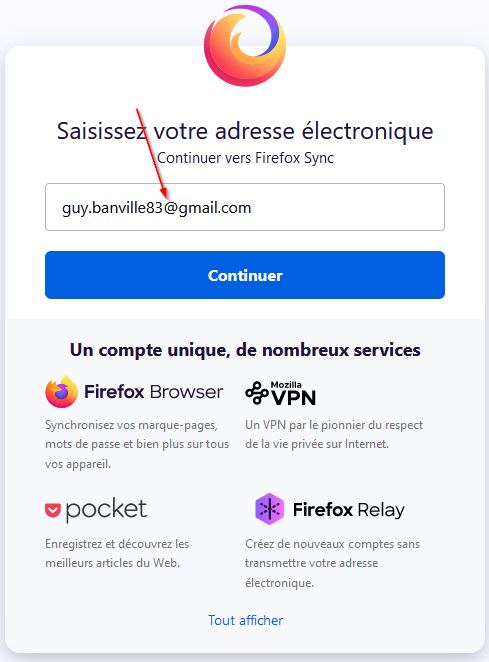Viewport: 489px width, 662px height.
Task: Click the Continuer vers Firefox Sync subtitle
Action: tap(245, 158)
